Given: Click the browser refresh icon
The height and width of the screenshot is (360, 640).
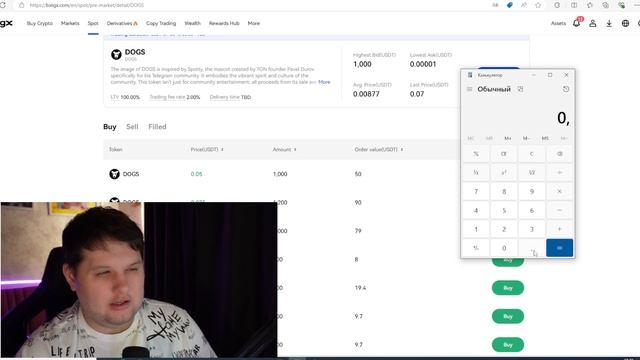Looking at the screenshot, I should pyautogui.click(x=3, y=5).
